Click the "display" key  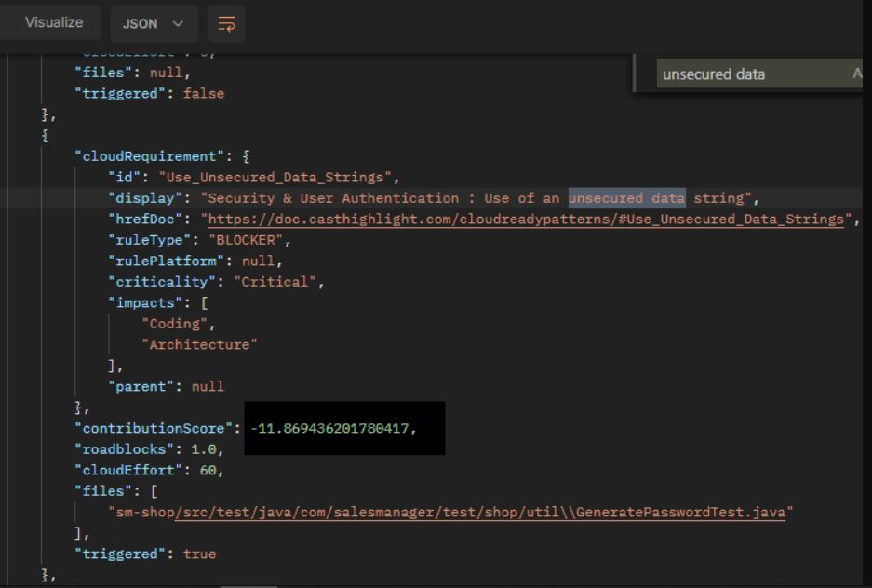[x=145, y=198]
